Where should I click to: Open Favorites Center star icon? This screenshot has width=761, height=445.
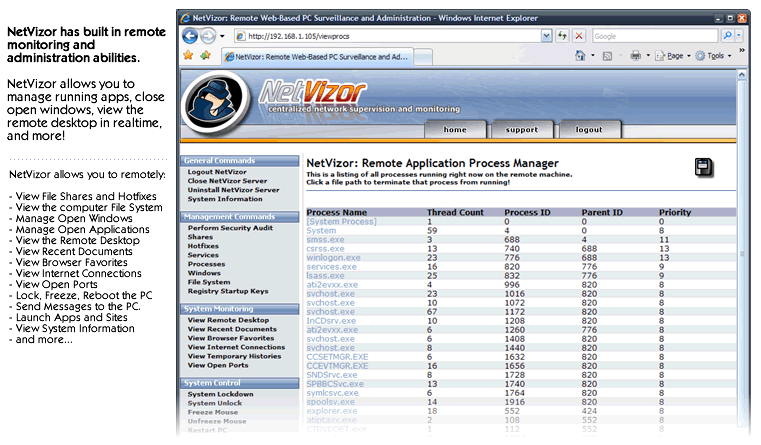[187, 56]
